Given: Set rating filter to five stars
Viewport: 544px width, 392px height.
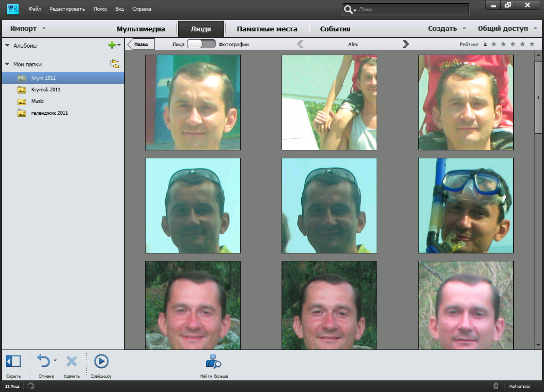Looking at the screenshot, I should coord(532,45).
